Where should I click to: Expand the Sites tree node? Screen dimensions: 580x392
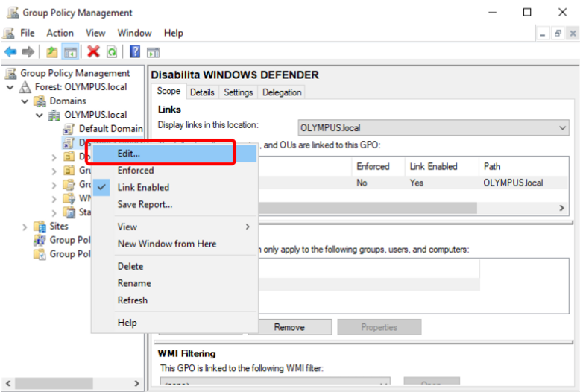pyautogui.click(x=25, y=227)
